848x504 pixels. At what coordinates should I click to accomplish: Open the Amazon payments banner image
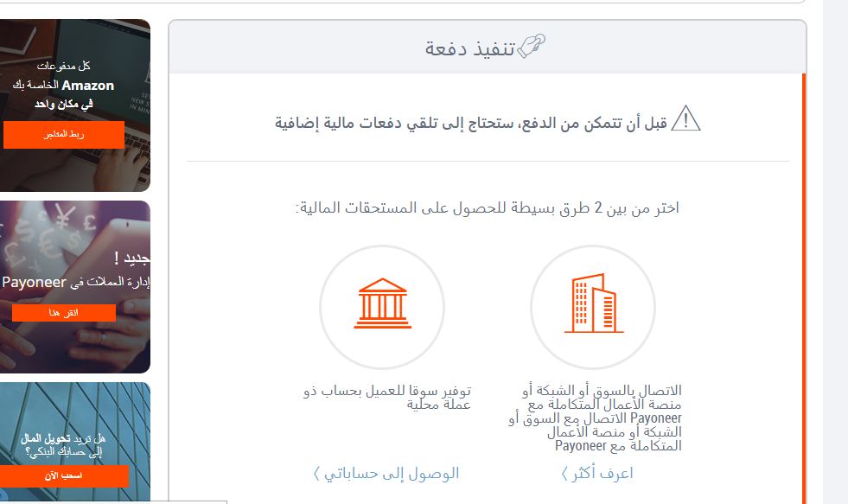tap(75, 105)
